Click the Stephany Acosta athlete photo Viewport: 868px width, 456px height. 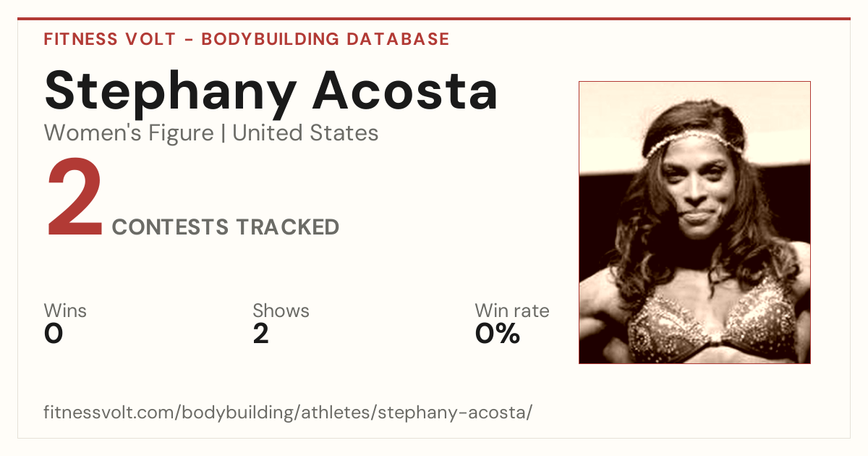(x=694, y=222)
